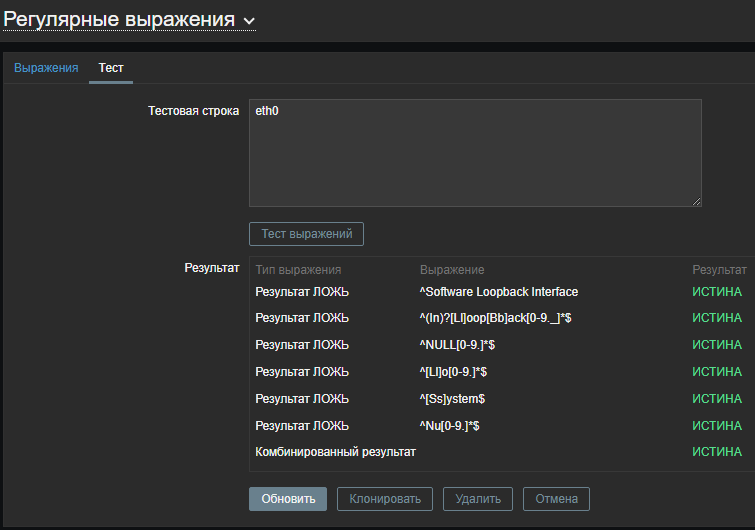Click the Удалить button
The width and height of the screenshot is (755, 530).
[x=477, y=498]
